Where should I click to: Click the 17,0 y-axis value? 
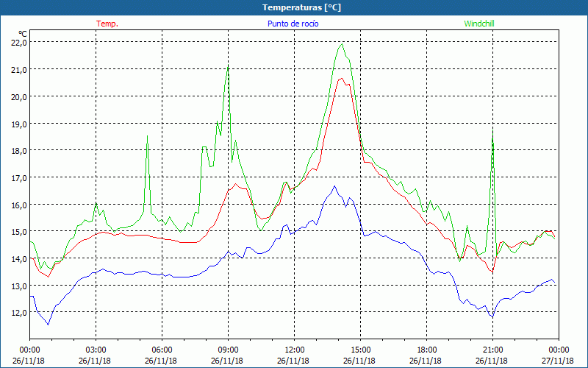[x=19, y=177]
